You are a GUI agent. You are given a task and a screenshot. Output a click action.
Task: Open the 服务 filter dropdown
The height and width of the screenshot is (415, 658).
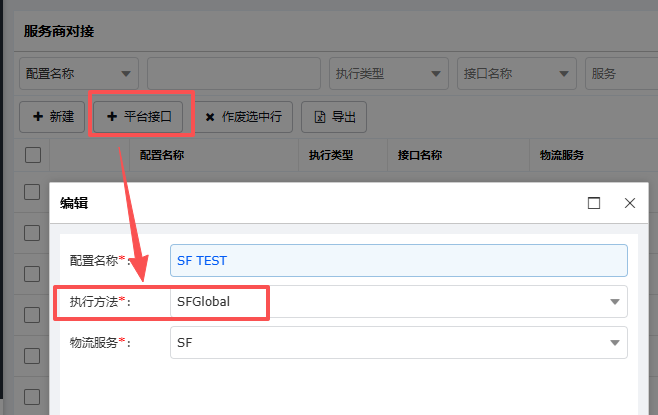pyautogui.click(x=620, y=73)
